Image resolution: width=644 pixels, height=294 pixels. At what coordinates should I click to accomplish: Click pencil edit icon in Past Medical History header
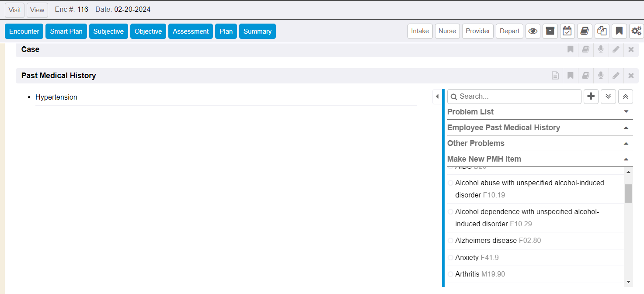616,76
